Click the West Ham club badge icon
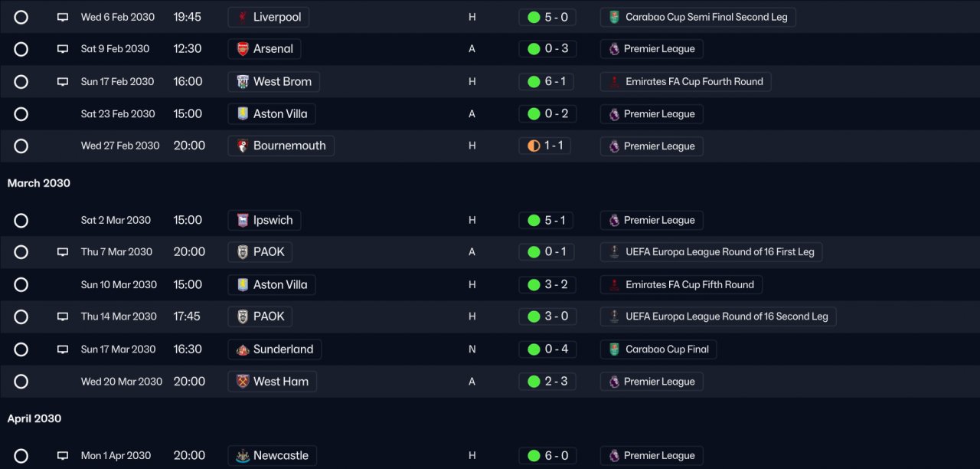 click(243, 382)
